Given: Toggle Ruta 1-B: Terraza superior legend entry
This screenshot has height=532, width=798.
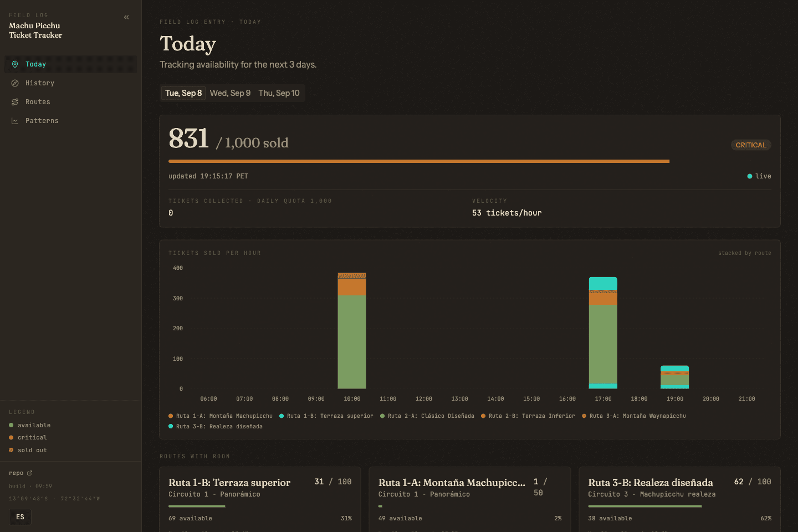Looking at the screenshot, I should [x=326, y=416].
